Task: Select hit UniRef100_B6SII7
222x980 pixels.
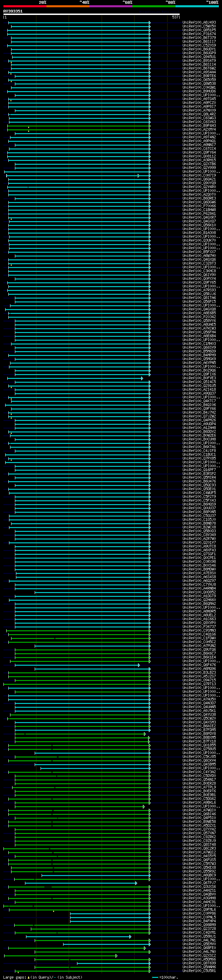Action: pos(199,41)
